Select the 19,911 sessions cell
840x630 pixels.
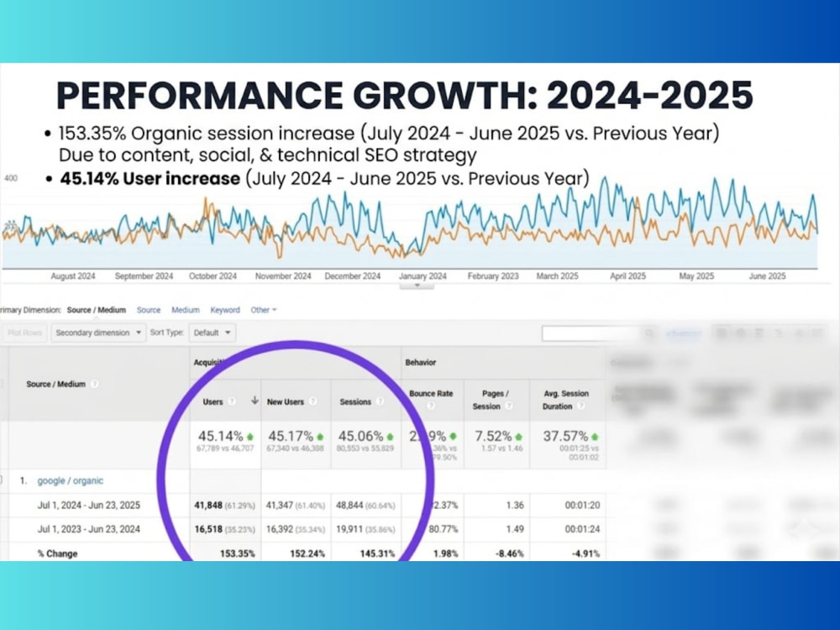(x=365, y=529)
